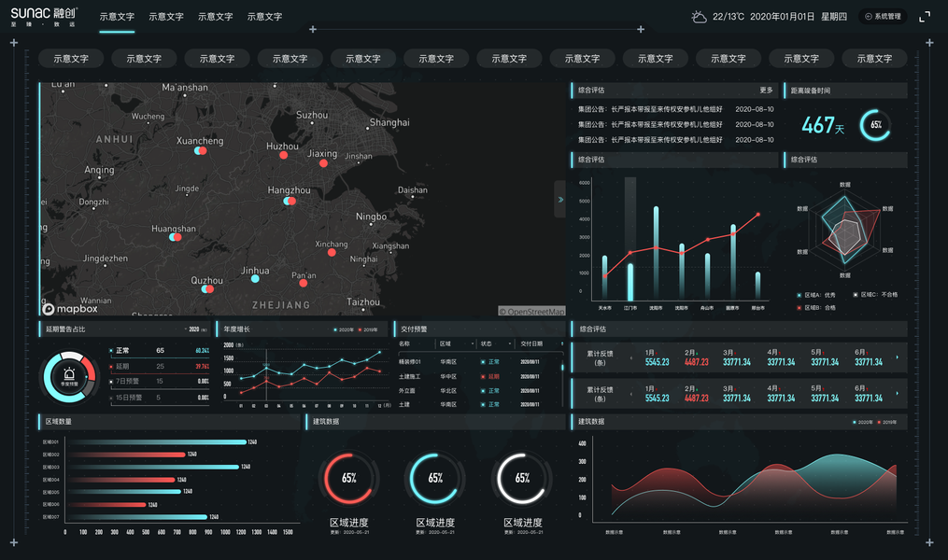Screen dimensions: 948x560
Task: Toggle the 延期 legend row in donut panel
Action: click(x=160, y=366)
